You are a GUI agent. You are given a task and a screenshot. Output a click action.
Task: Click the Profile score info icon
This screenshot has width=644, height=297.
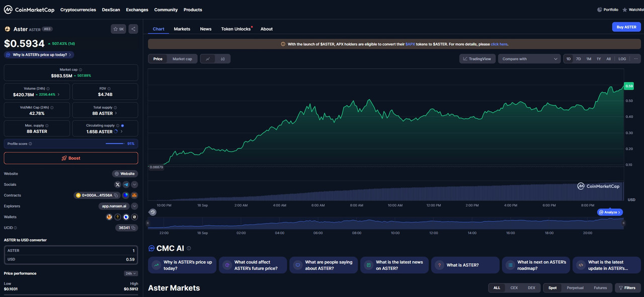[x=30, y=144]
